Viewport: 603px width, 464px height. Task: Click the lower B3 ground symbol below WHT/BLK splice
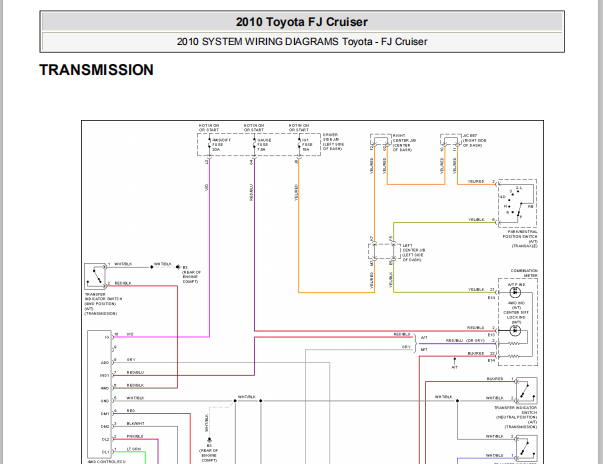pyautogui.click(x=209, y=439)
